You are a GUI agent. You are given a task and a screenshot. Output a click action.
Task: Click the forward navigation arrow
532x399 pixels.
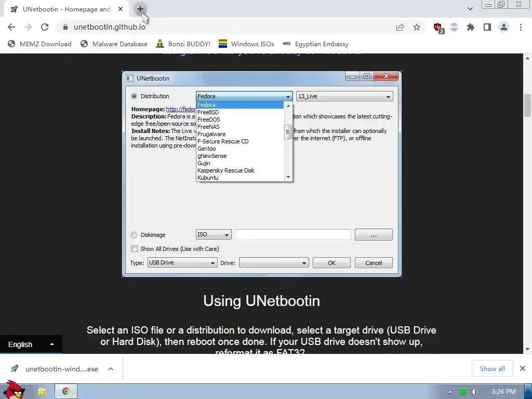coord(28,27)
